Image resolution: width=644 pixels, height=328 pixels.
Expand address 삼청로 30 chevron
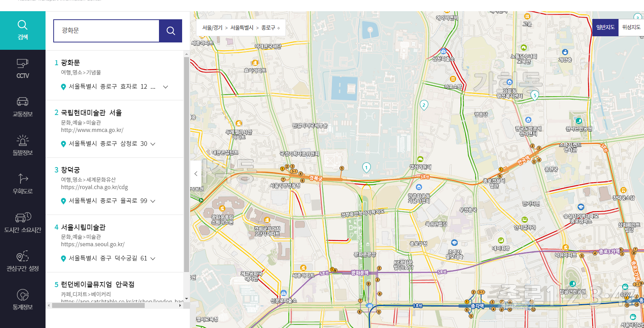click(153, 144)
